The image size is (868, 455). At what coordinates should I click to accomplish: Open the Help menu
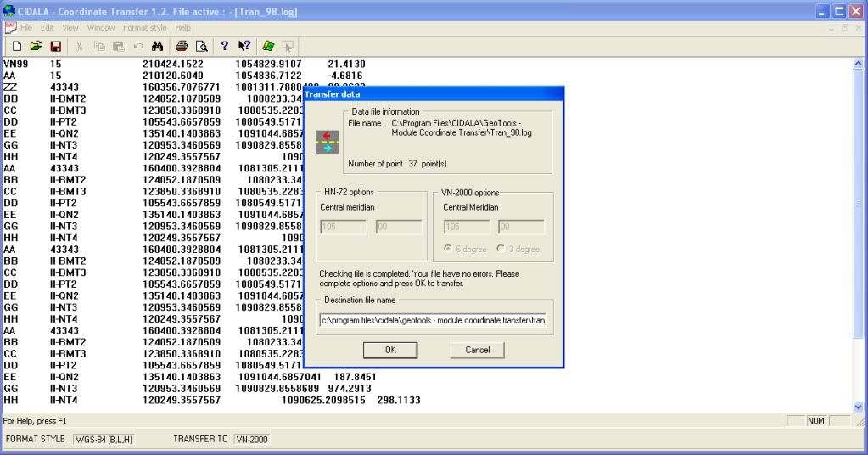pyautogui.click(x=182, y=28)
